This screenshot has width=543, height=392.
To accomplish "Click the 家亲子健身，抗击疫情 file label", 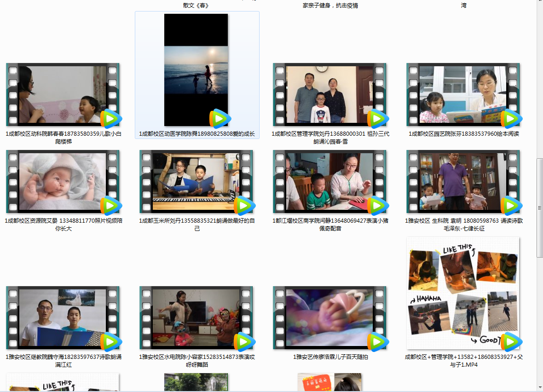I will point(330,6).
